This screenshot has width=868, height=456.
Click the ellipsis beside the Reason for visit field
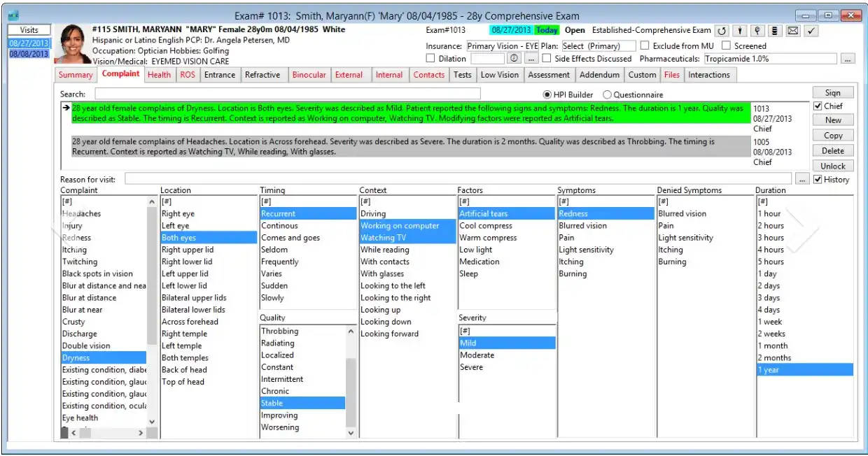pyautogui.click(x=801, y=178)
